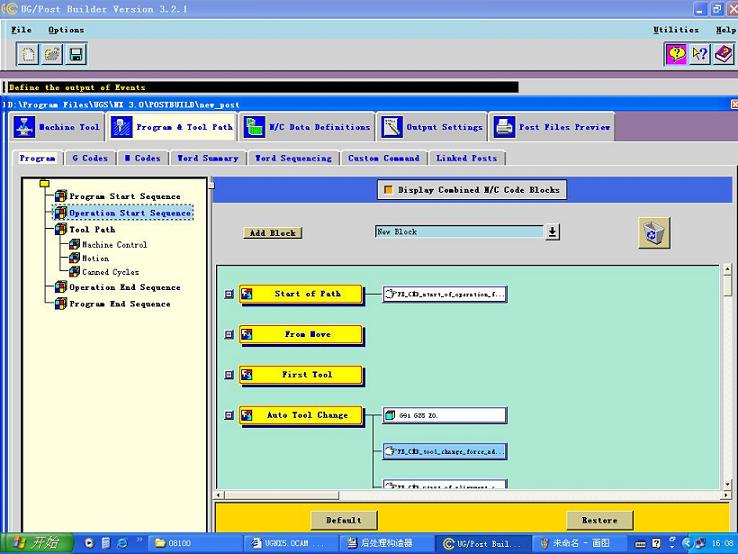Click the Program End Sequence cube icon
The width and height of the screenshot is (738, 554).
coord(61,304)
